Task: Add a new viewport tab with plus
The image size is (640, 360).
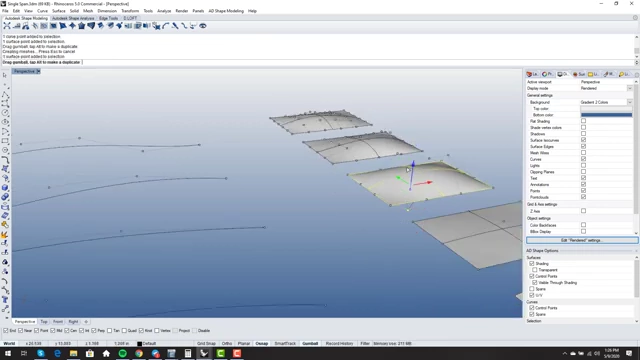Action: click(x=86, y=322)
